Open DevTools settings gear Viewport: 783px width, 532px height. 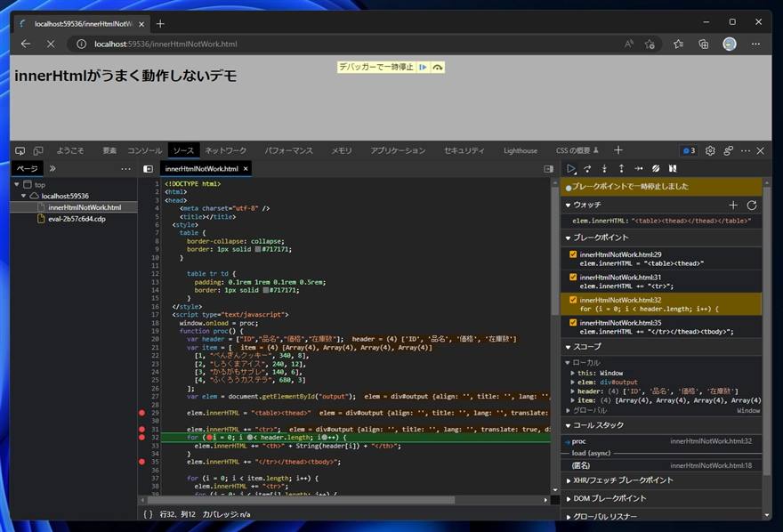pyautogui.click(x=710, y=150)
